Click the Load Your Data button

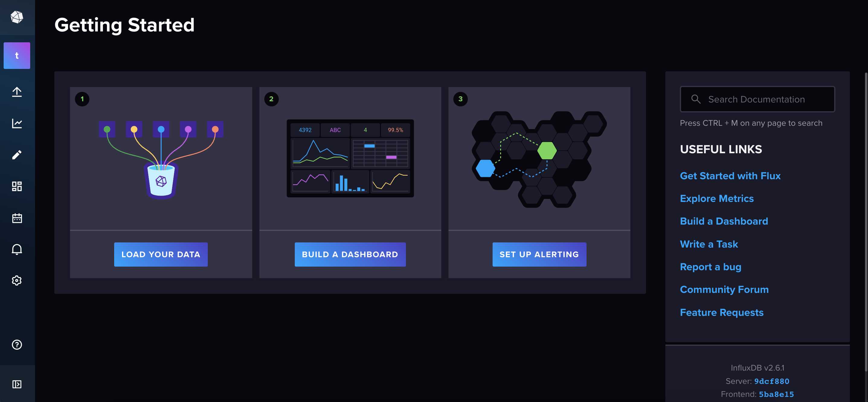[x=161, y=255]
